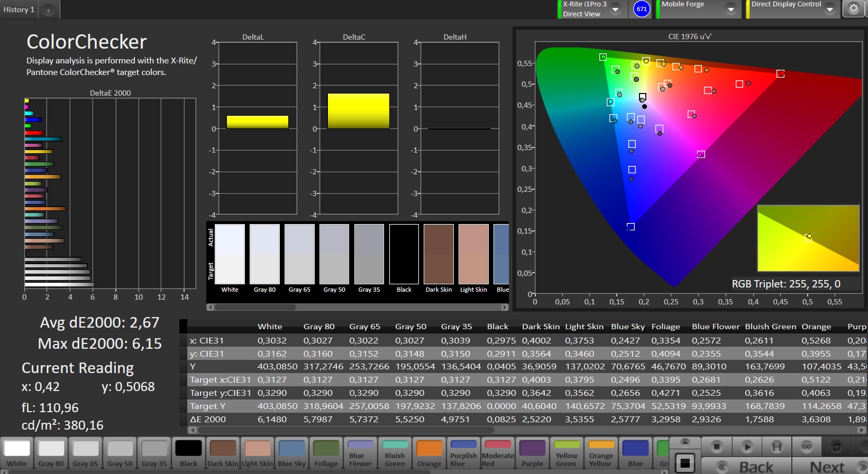
Task: Select the Orange color patch at bottom
Action: click(429, 453)
